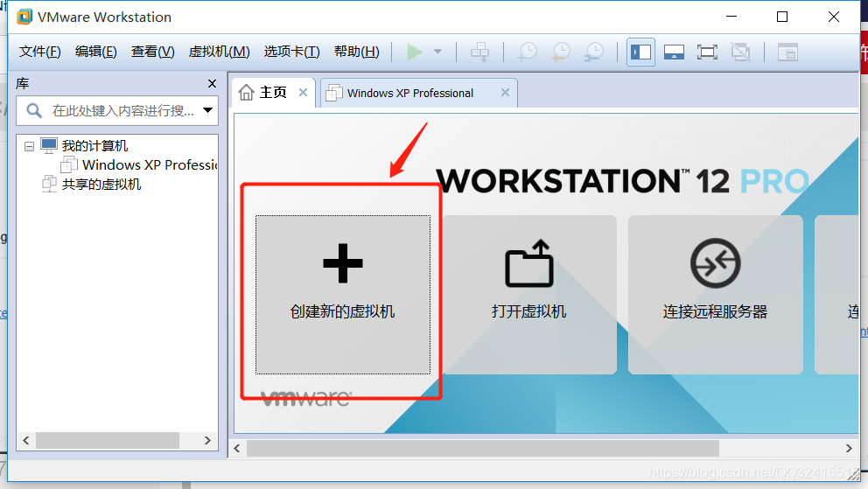Collapse the 我的计算机 tree node
The height and width of the screenshot is (489, 868).
click(x=30, y=147)
